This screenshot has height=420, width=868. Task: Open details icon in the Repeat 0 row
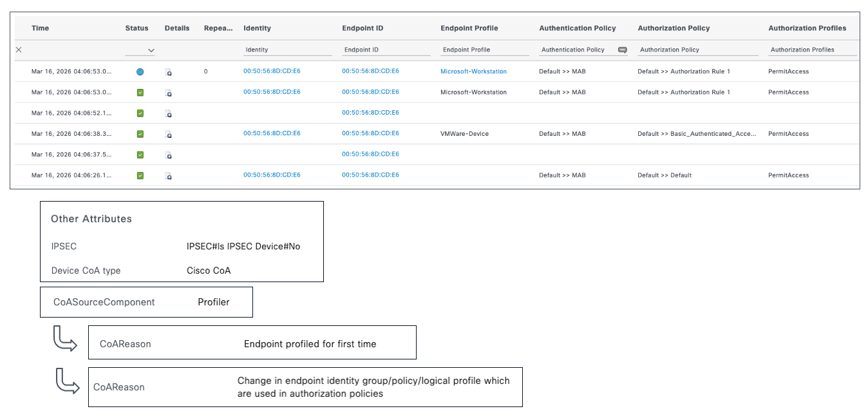pyautogui.click(x=168, y=72)
